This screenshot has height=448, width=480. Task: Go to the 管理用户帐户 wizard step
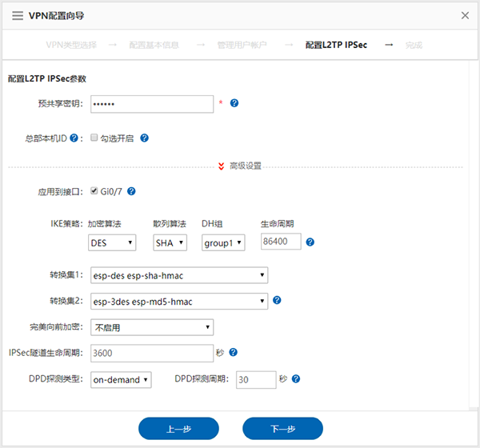pos(242,45)
